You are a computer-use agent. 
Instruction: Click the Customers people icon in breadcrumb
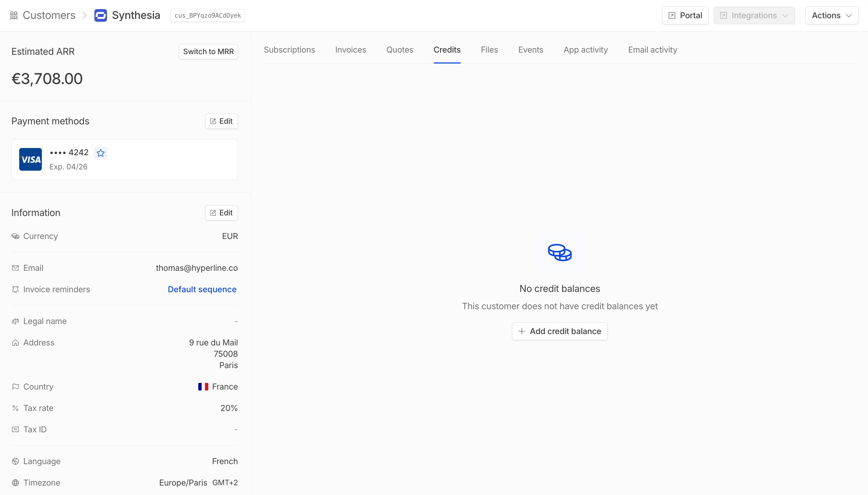[14, 15]
